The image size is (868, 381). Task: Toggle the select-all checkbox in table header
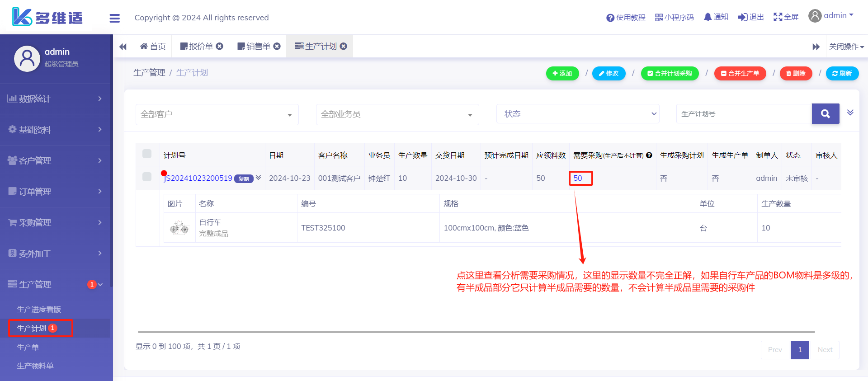(x=147, y=154)
